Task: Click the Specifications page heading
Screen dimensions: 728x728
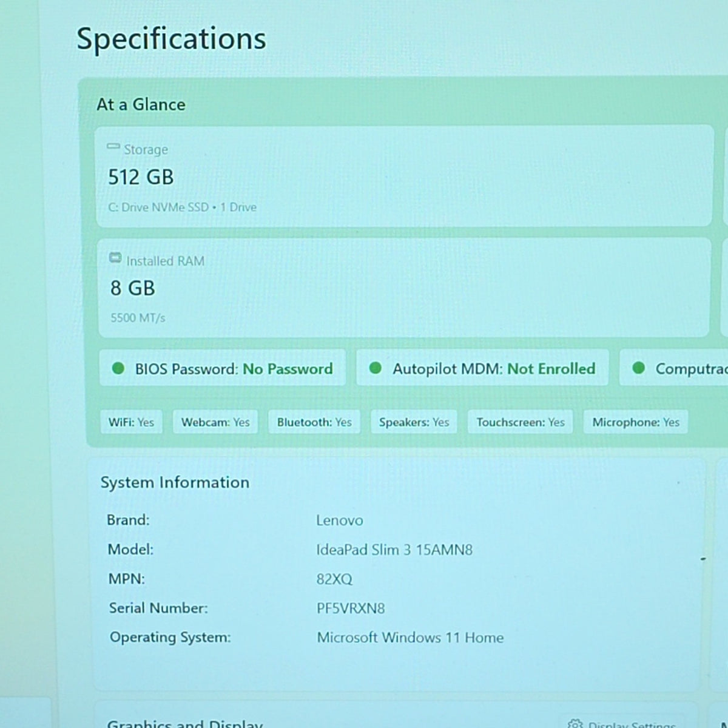Action: [x=171, y=39]
